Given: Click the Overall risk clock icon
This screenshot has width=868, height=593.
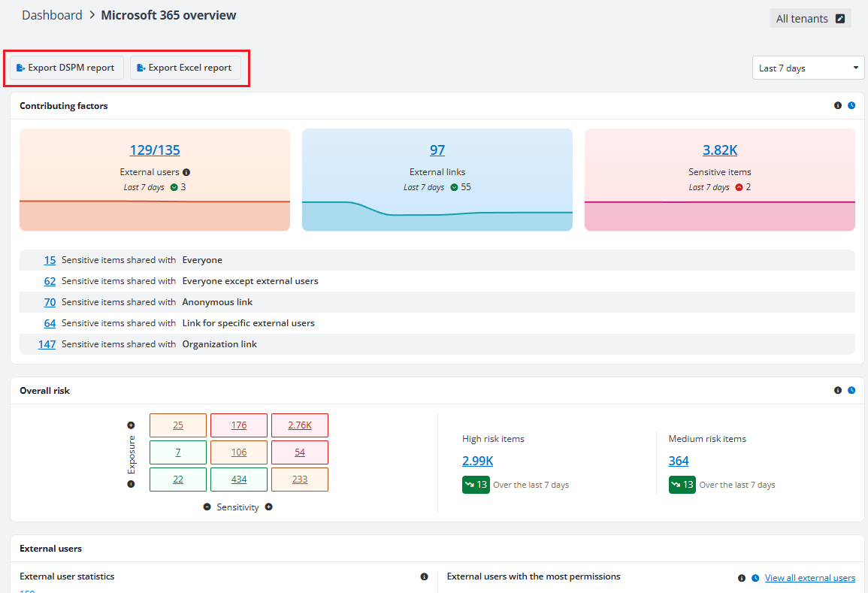Looking at the screenshot, I should click(851, 391).
